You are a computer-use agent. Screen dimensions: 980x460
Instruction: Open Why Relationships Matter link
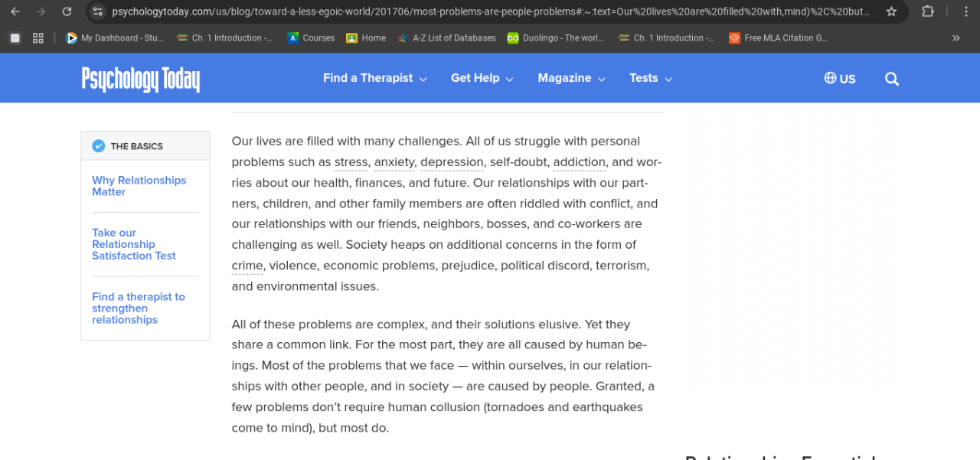coord(139,186)
